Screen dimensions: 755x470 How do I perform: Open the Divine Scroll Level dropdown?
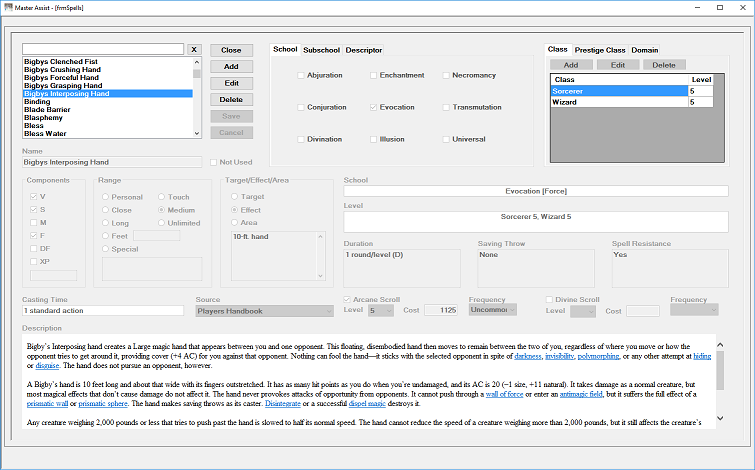coord(583,312)
